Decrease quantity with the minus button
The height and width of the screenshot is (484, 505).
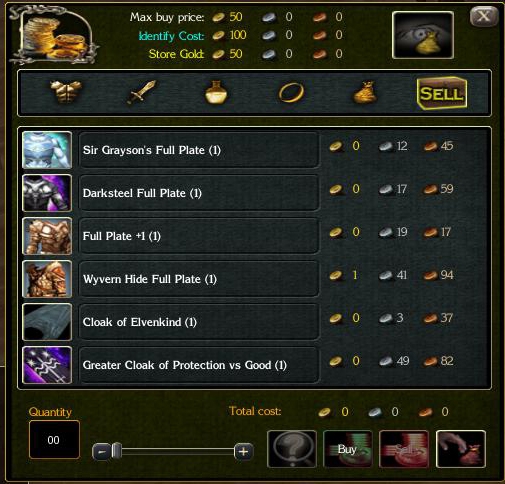tap(102, 452)
